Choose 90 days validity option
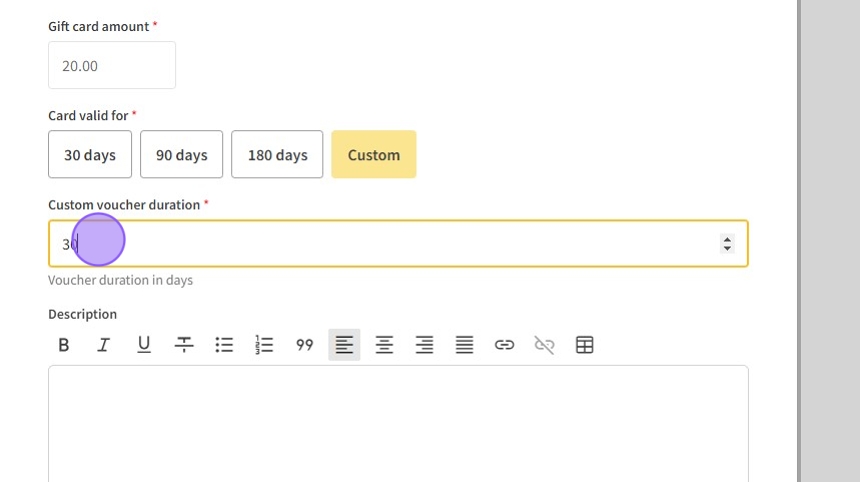860x482 pixels. (182, 155)
